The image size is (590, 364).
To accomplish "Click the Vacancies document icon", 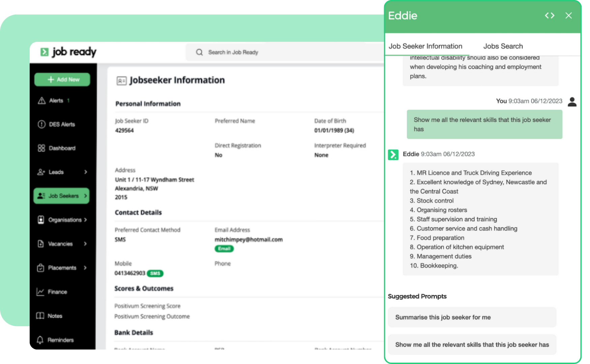I will [41, 244].
